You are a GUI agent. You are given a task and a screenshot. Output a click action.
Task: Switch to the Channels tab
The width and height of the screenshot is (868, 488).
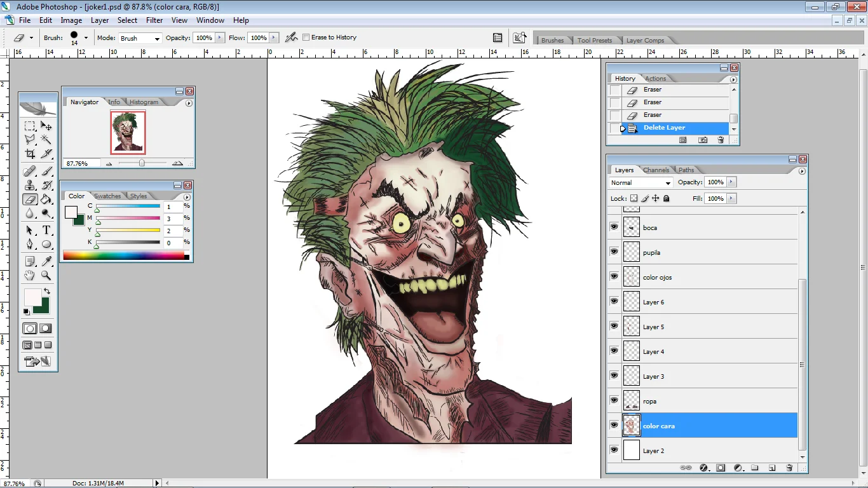coord(656,170)
